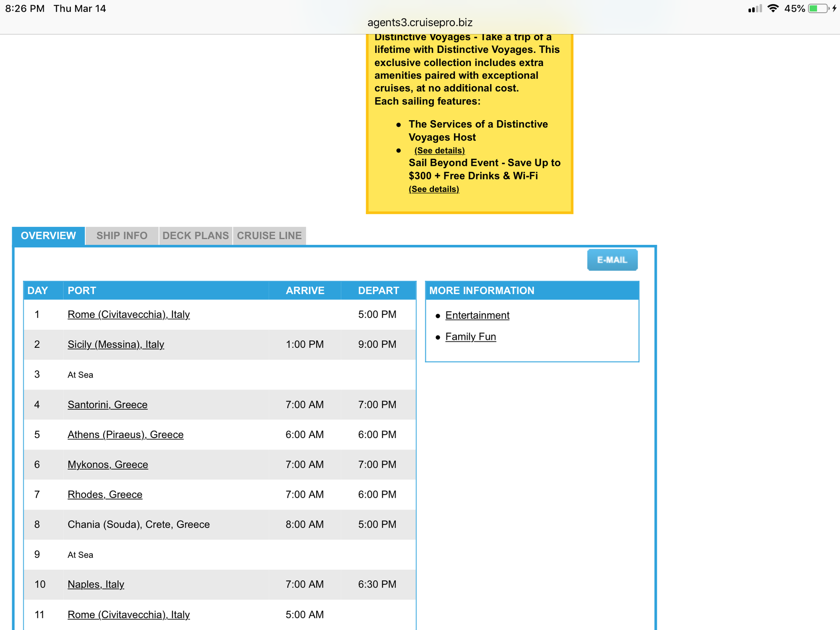The image size is (840, 630).
Task: Open day 1 Rome (Civitavecchia) link
Action: [129, 314]
